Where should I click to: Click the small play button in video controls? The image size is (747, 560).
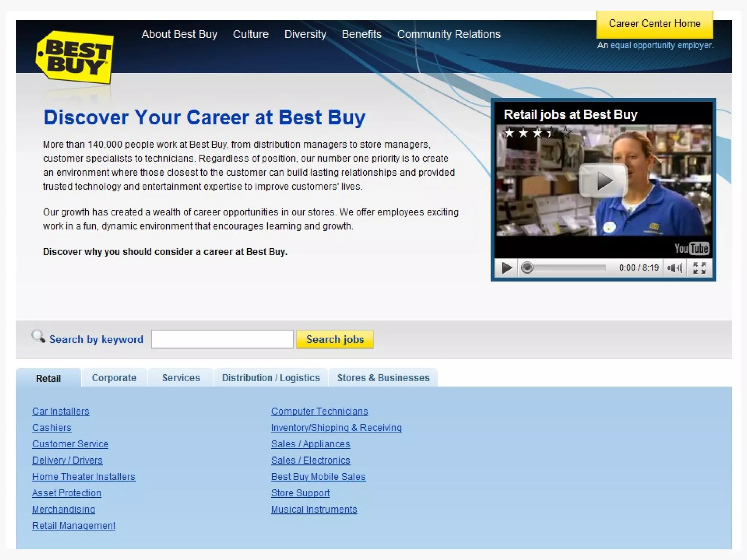tap(506, 268)
